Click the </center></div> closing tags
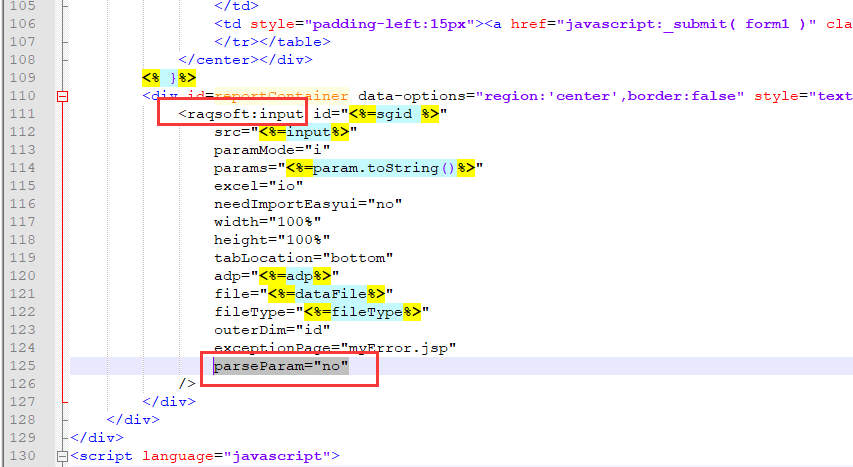The image size is (853, 467). coord(245,60)
